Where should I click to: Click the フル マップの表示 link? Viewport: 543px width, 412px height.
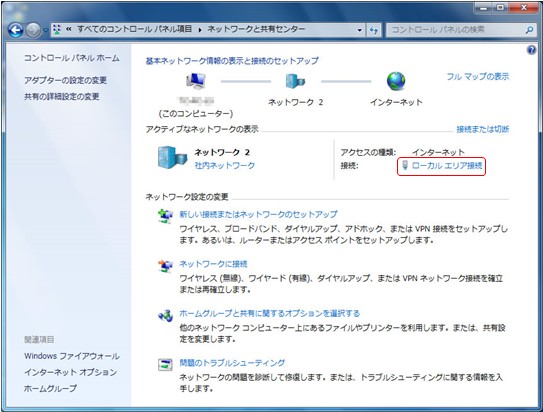(x=478, y=77)
